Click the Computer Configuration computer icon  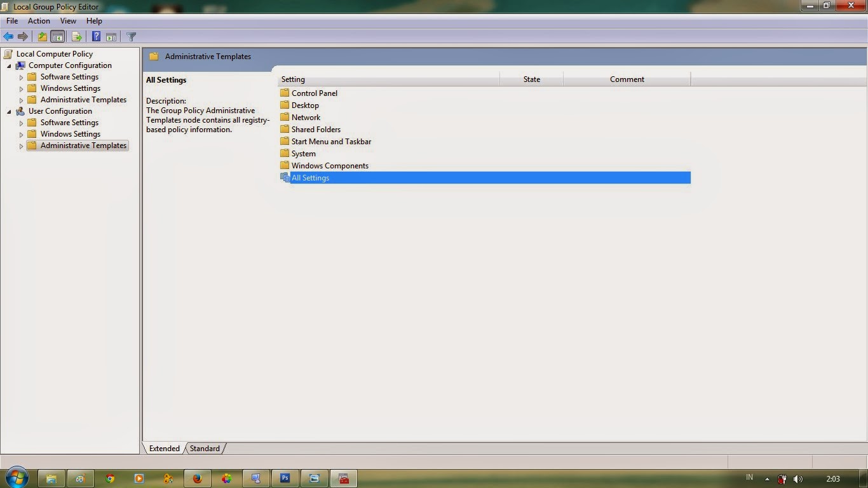(x=20, y=65)
